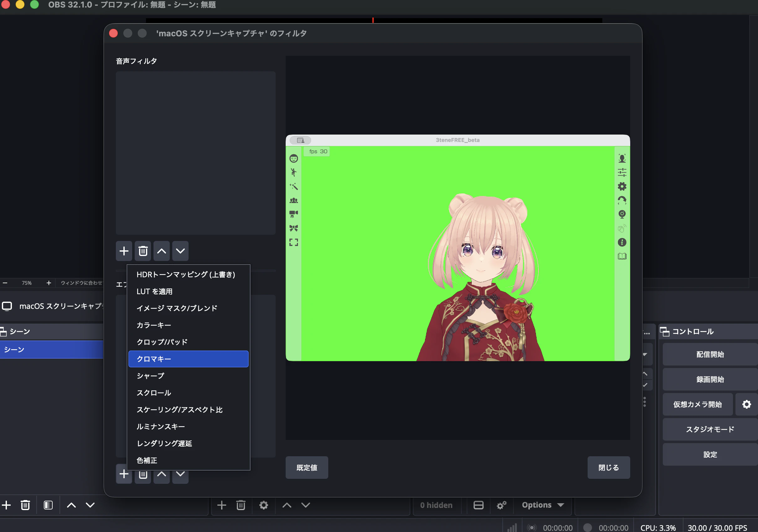The width and height of the screenshot is (758, 532).
Task: Select シーン item in scenes list
Action: tap(51, 350)
